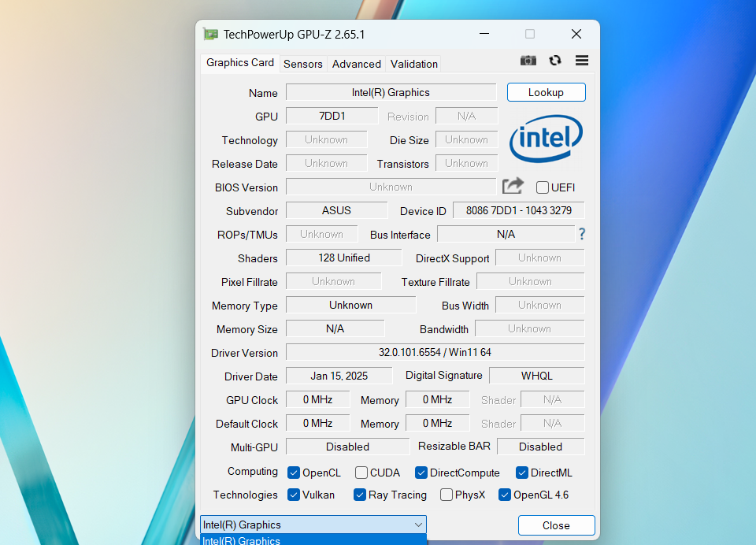Screen dimensions: 756x545
Task: Click the DirectX Support Unknown field
Action: (x=540, y=258)
